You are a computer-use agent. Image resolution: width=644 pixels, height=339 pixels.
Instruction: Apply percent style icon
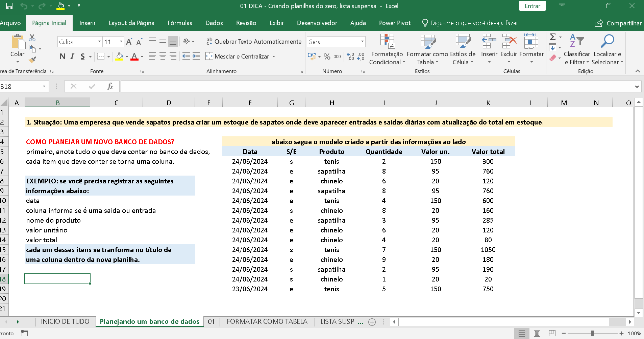(x=327, y=56)
